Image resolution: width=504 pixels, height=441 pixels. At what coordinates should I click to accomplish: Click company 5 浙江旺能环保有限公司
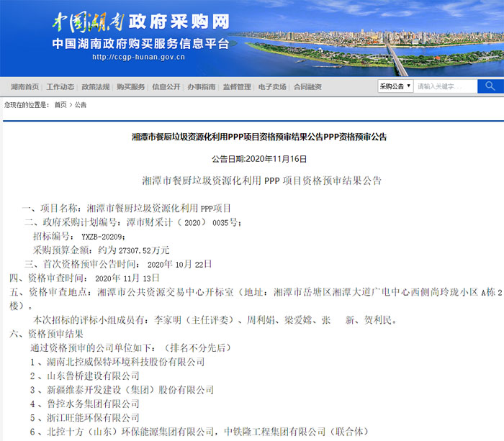(x=84, y=418)
